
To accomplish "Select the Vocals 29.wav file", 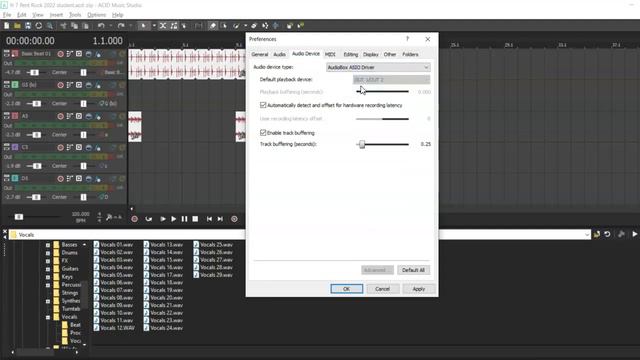I will pyautogui.click(x=213, y=275).
